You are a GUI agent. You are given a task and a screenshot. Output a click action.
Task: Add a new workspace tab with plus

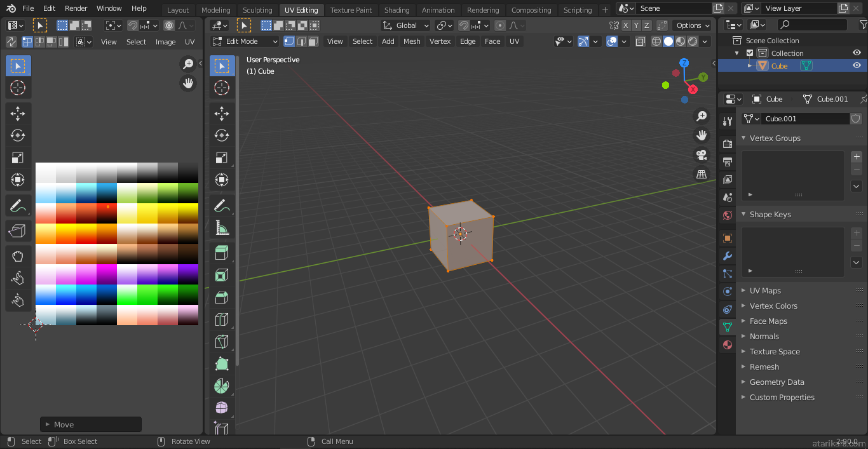605,10
